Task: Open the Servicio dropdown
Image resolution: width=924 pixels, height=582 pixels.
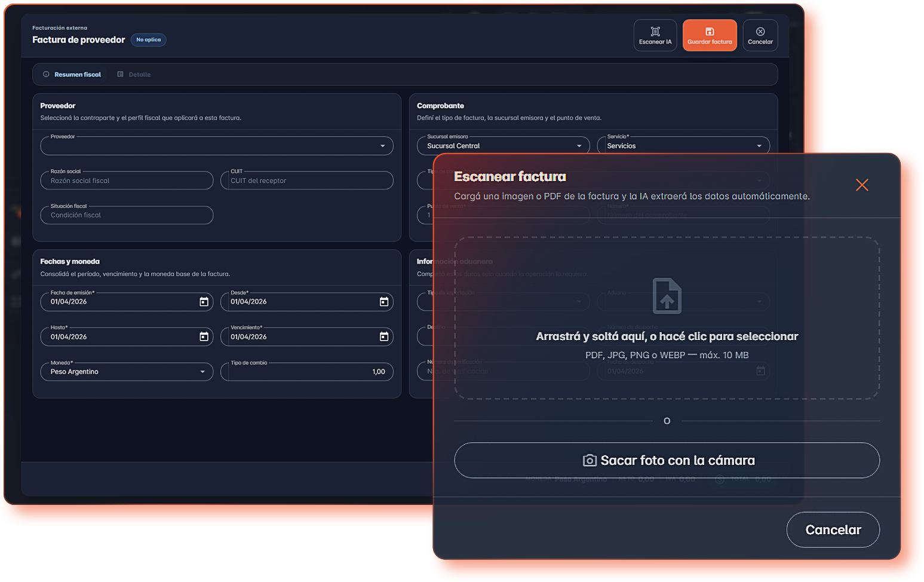Action: (683, 146)
